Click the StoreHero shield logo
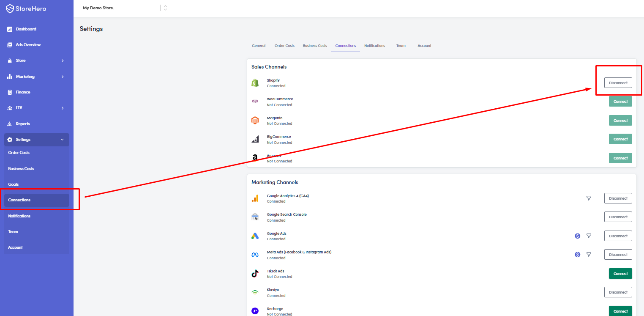This screenshot has width=644, height=316. pyautogui.click(x=10, y=8)
